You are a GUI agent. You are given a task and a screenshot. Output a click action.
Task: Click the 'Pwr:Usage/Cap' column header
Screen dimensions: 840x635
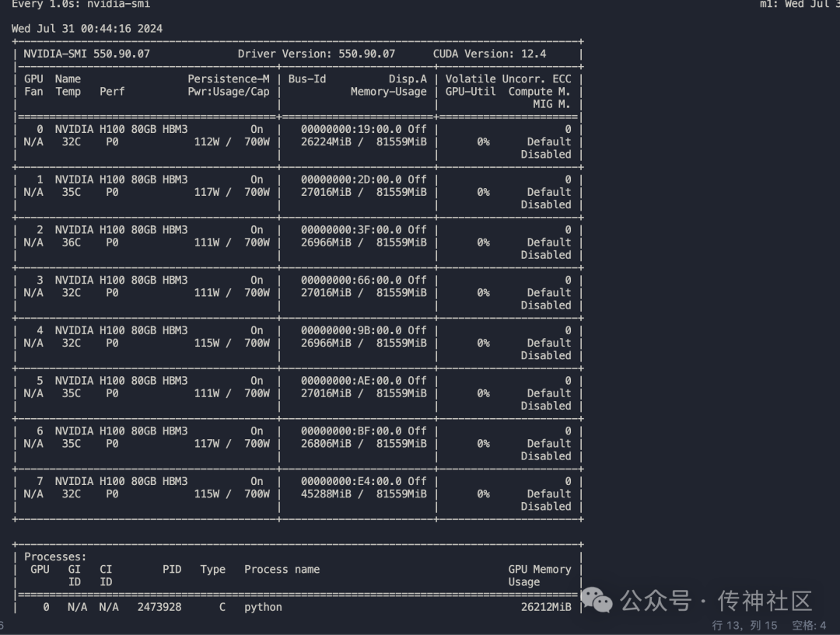pyautogui.click(x=228, y=92)
